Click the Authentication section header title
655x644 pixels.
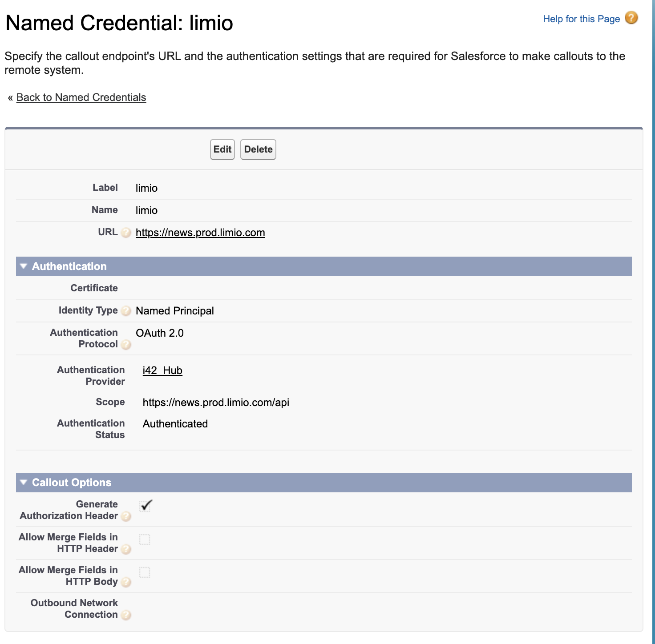(69, 266)
